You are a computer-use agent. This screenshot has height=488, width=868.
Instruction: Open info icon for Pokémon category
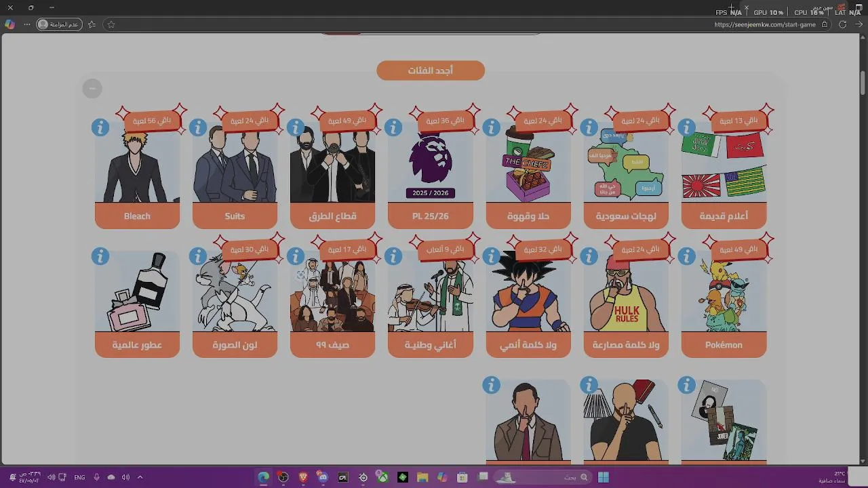(x=686, y=256)
